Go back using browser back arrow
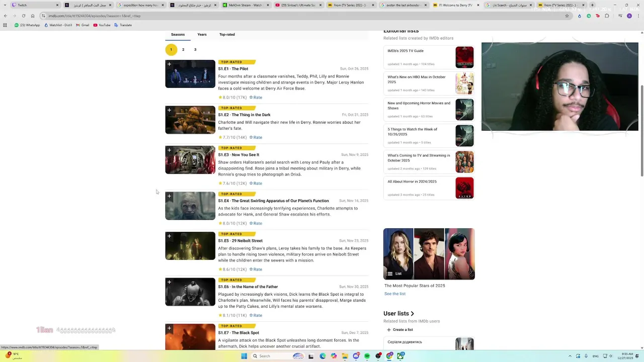644x362 pixels. click(x=5, y=16)
